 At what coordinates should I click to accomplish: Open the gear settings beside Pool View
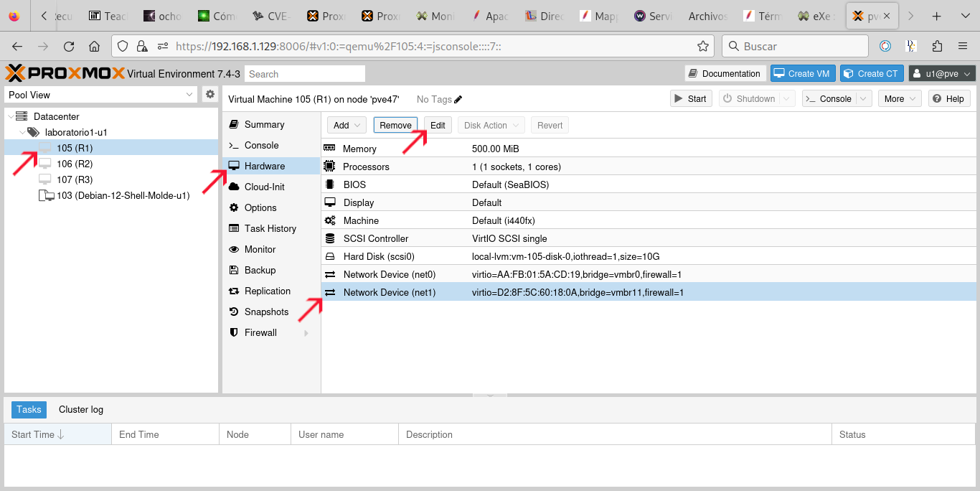pyautogui.click(x=209, y=94)
